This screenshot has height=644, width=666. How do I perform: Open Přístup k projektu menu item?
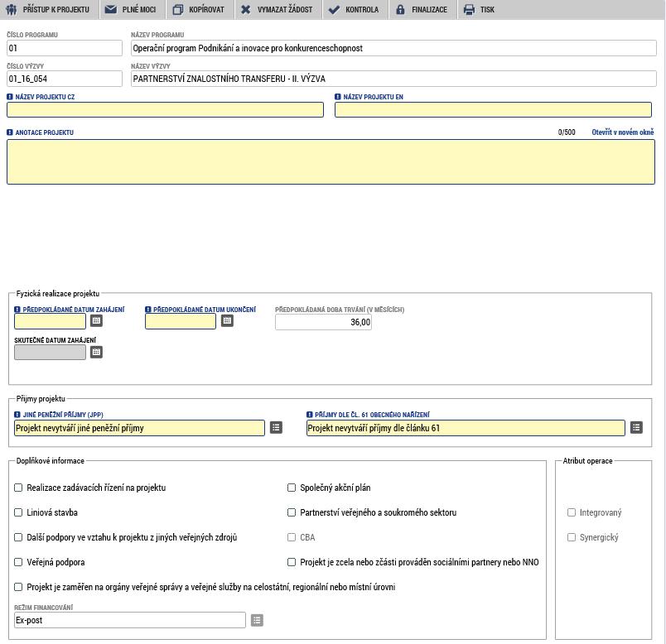[x=49, y=9]
